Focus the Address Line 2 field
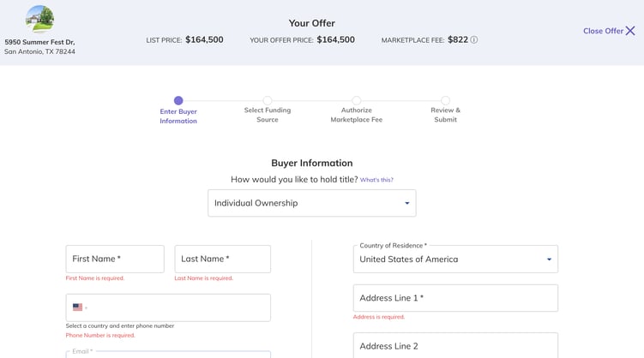644x358 pixels. pyautogui.click(x=455, y=345)
